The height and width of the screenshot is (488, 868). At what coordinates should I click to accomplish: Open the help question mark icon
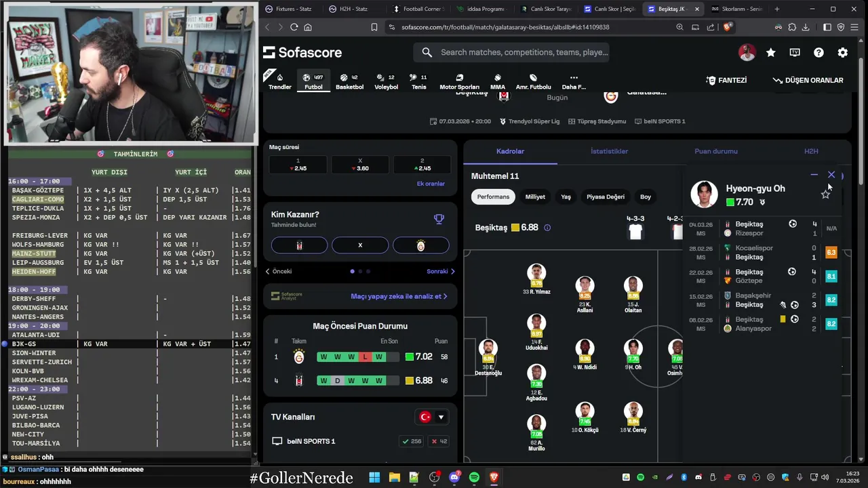pyautogui.click(x=818, y=52)
